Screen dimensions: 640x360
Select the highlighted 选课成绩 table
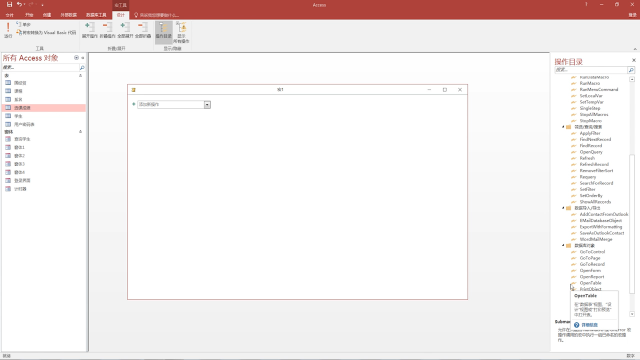point(43,108)
